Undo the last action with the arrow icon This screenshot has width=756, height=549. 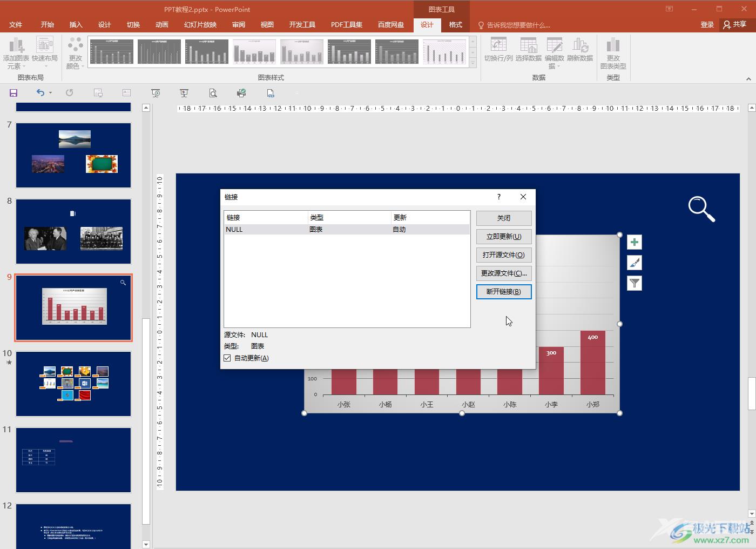[x=40, y=93]
